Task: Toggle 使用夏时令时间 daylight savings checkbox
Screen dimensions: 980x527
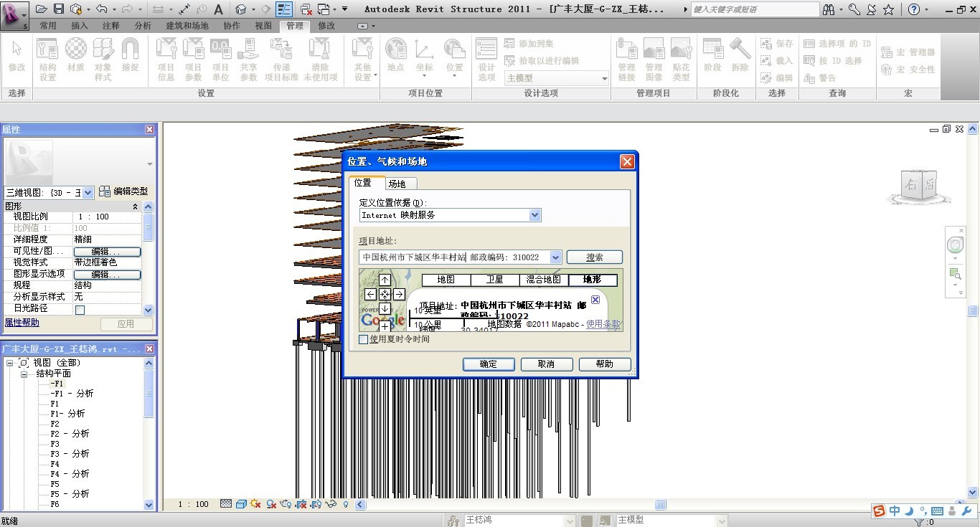Action: [364, 339]
